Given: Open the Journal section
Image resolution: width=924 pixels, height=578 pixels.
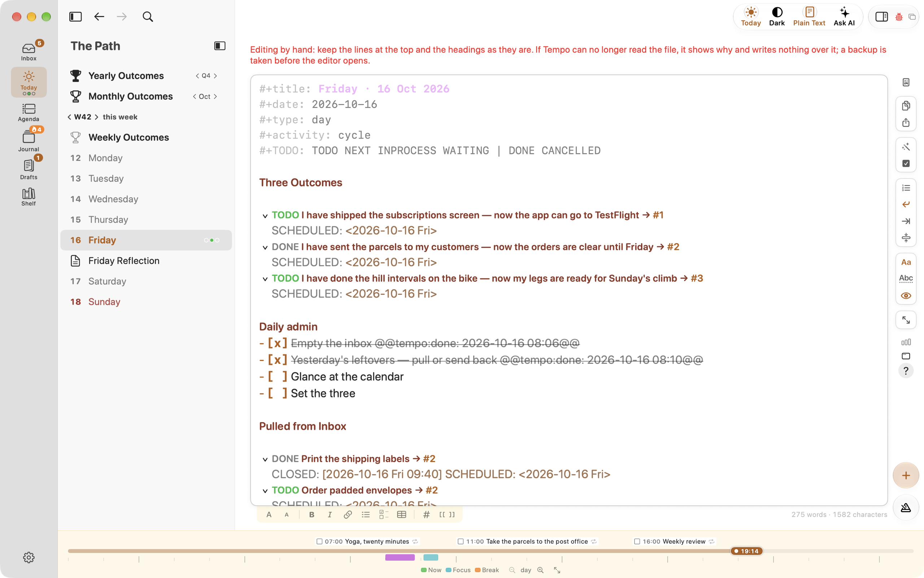Looking at the screenshot, I should coord(29,140).
